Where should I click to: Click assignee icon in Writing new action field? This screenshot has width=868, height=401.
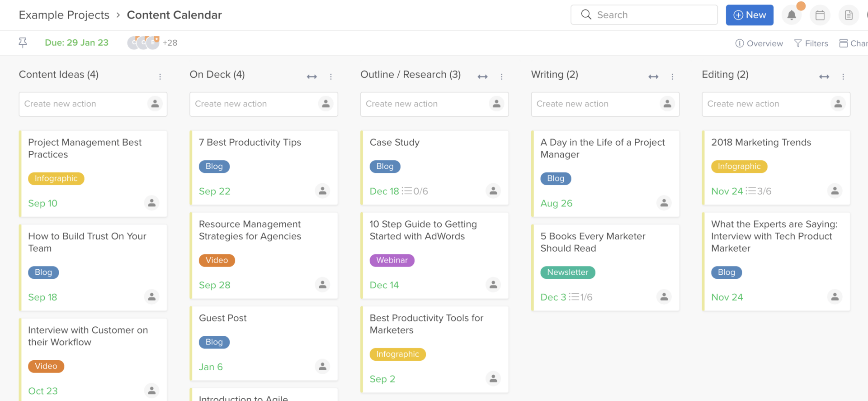(x=667, y=104)
